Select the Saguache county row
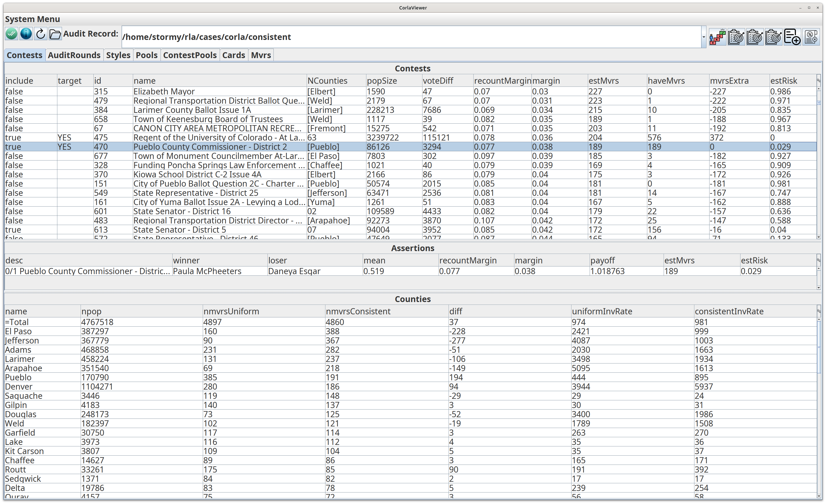This screenshot has height=504, width=826. pyautogui.click(x=410, y=396)
